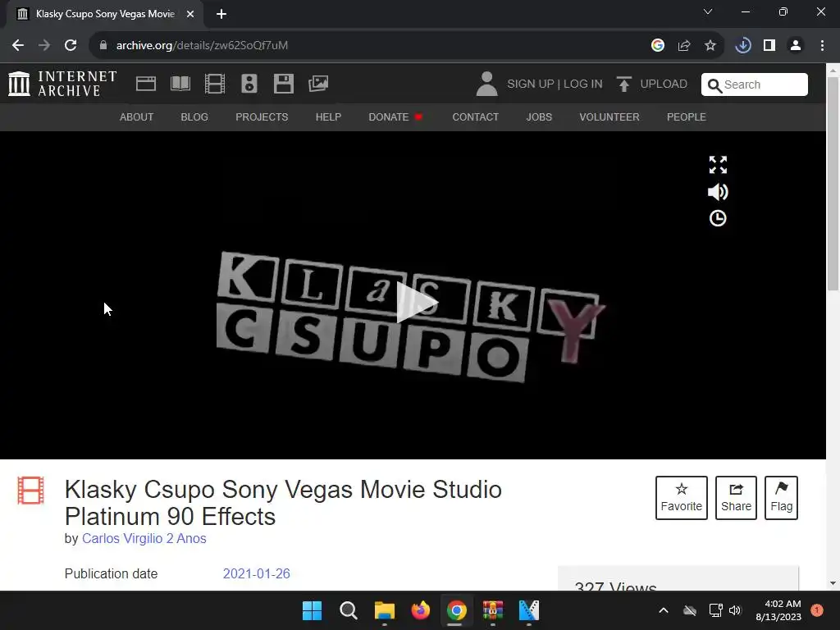Screen dimensions: 840x630
Task: Click the Favorite star button
Action: coord(682,498)
